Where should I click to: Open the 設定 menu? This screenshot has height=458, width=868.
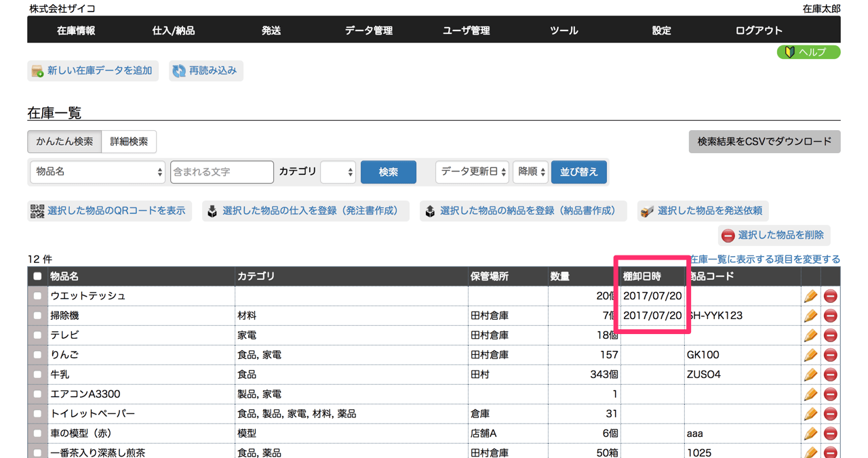click(x=662, y=30)
